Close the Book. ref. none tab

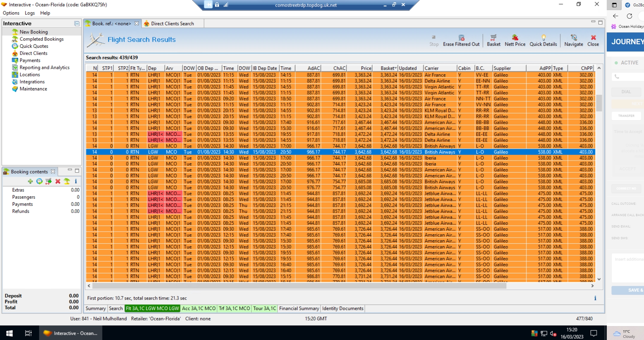point(137,23)
